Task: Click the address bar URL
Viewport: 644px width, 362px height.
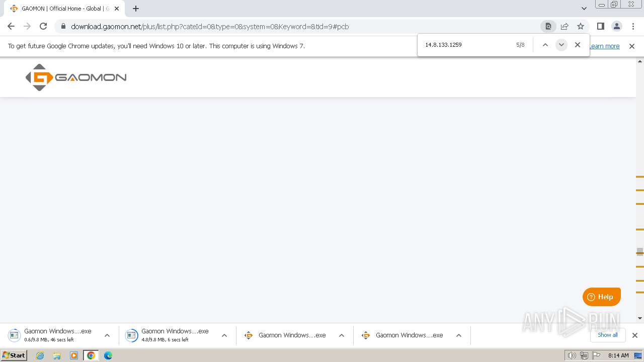Action: [x=210, y=27]
